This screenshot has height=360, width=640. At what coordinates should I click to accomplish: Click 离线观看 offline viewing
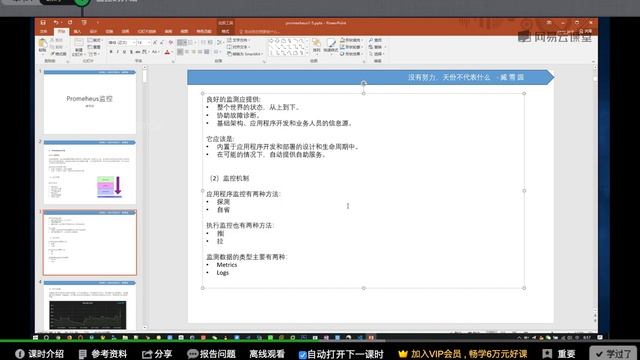267,354
